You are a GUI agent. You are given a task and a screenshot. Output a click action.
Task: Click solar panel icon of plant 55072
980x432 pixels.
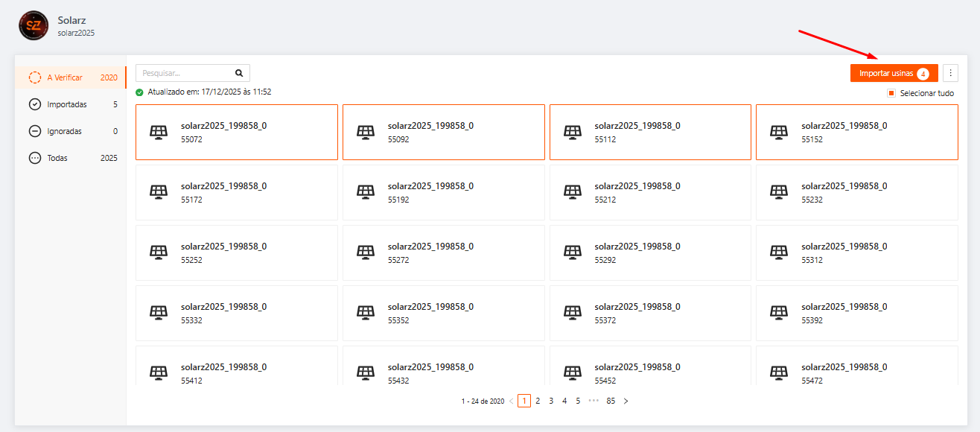pyautogui.click(x=159, y=132)
